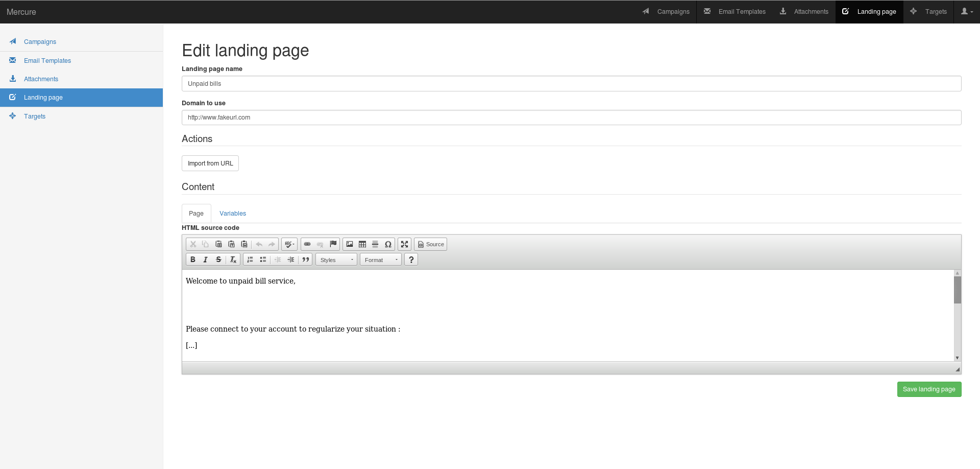Insert a link with the chain icon
980x469 pixels.
coord(307,244)
